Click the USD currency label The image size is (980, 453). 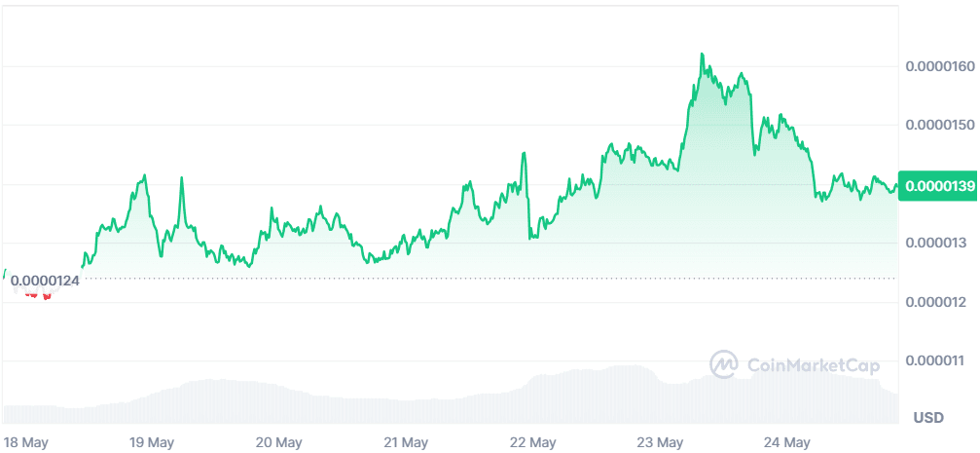pos(928,418)
